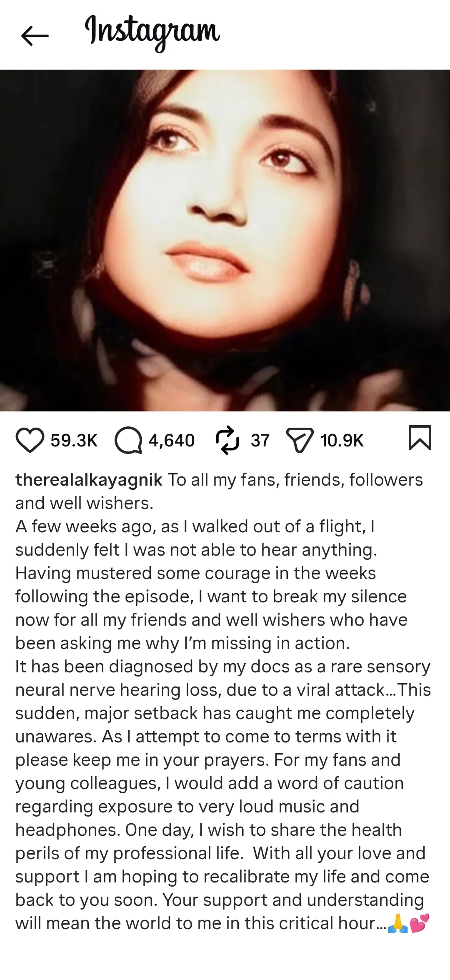Tap the 'and well wishers.' caption line
Screen dimensions: 450x980
click(x=85, y=504)
